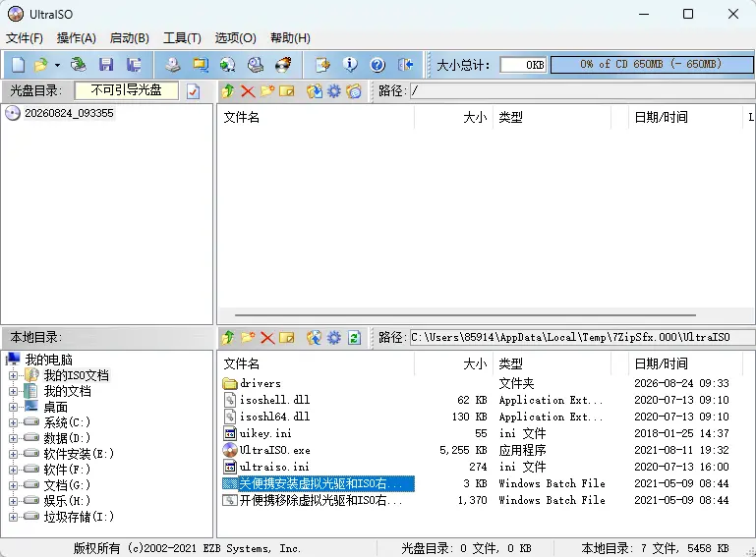Screen dimensions: 756x557
Task: Click the disc pane Rename icon
Action: [287, 91]
